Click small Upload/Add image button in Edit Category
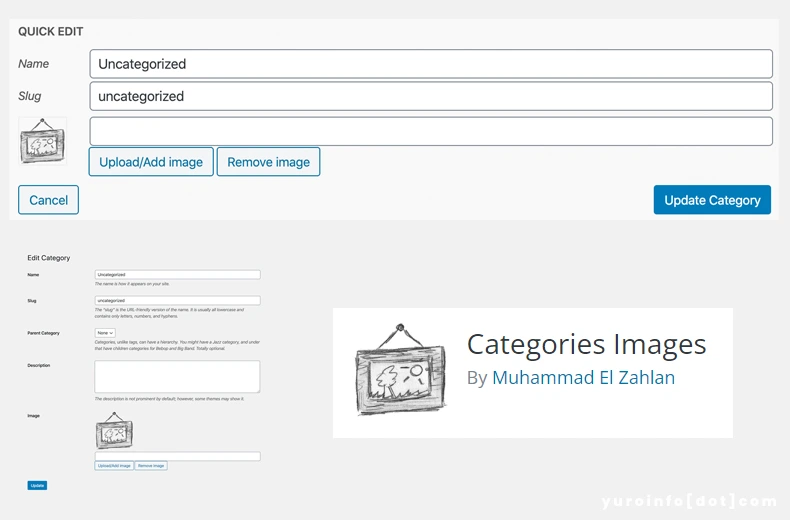 (x=114, y=466)
